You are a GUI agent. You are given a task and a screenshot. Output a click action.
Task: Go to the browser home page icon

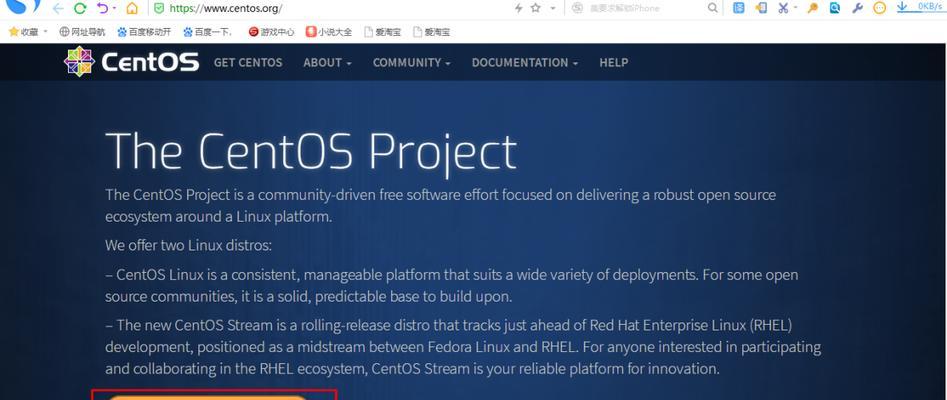[132, 8]
